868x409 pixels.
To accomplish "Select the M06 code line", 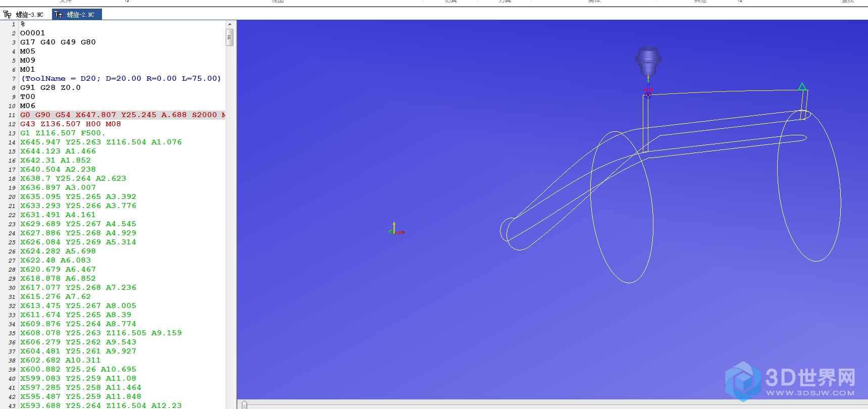I will coord(28,106).
